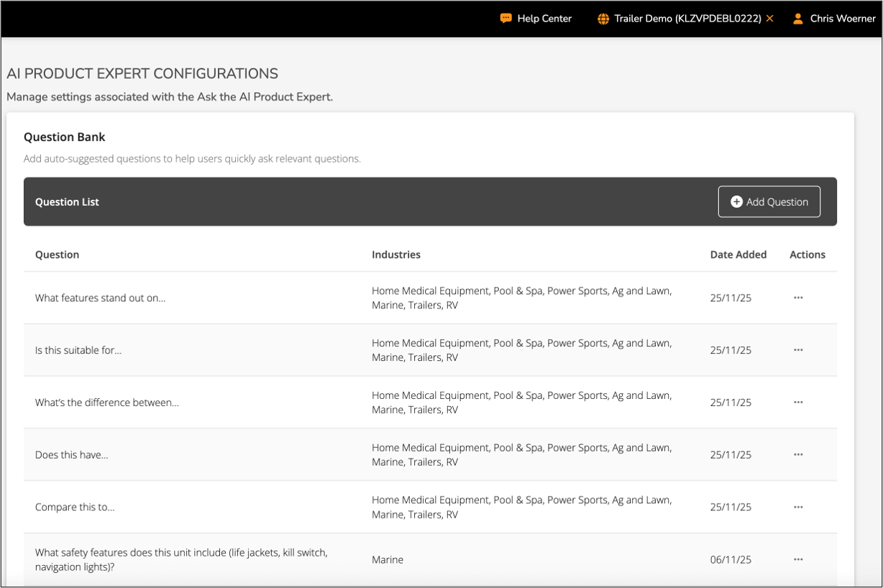The image size is (883, 588).
Task: Click the Help Center chat icon
Action: pyautogui.click(x=506, y=19)
